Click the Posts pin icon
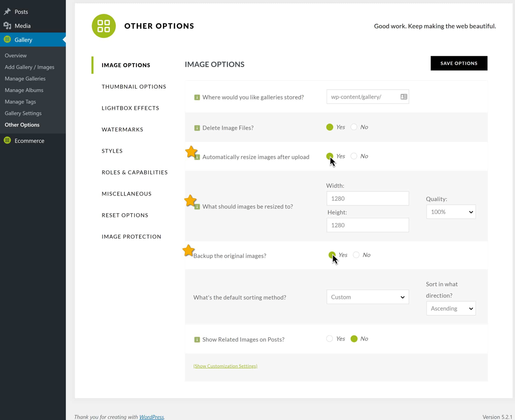The width and height of the screenshot is (515, 420). [x=7, y=12]
